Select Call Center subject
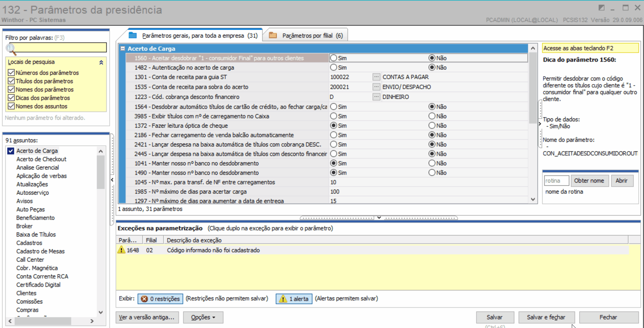The height and width of the screenshot is (328, 644). [x=30, y=260]
